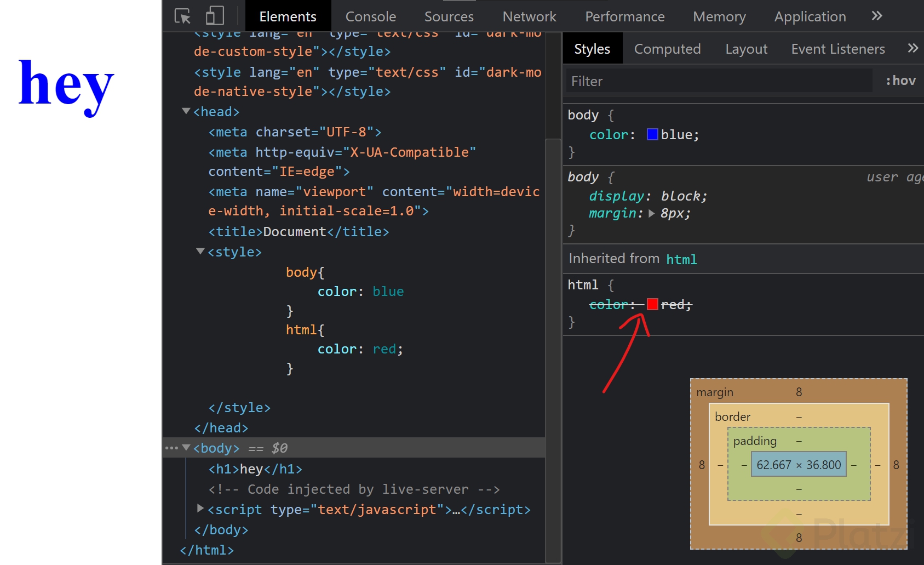Click the box model padding label
The image size is (924, 565).
755,441
